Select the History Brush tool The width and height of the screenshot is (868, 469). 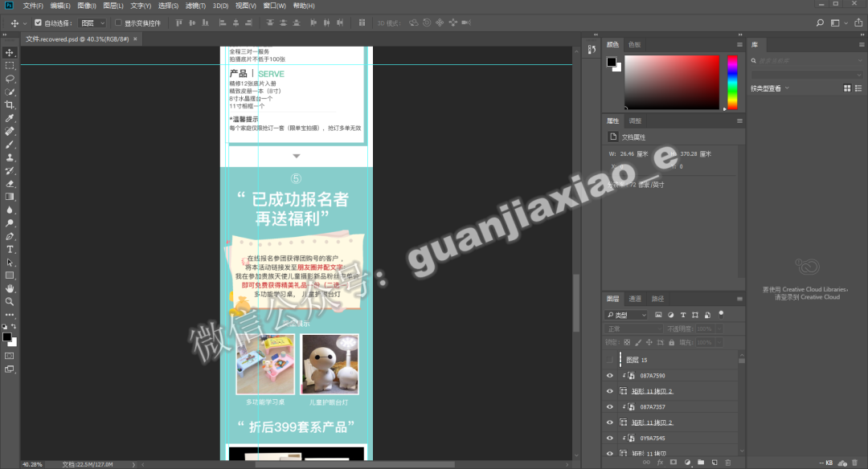click(x=10, y=171)
